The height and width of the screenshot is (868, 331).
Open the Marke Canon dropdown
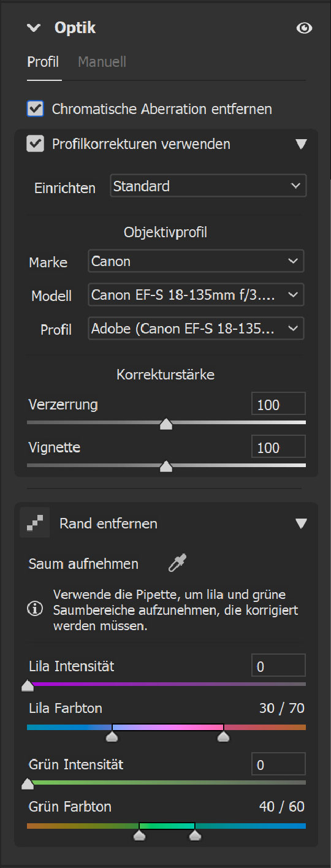pyautogui.click(x=196, y=261)
